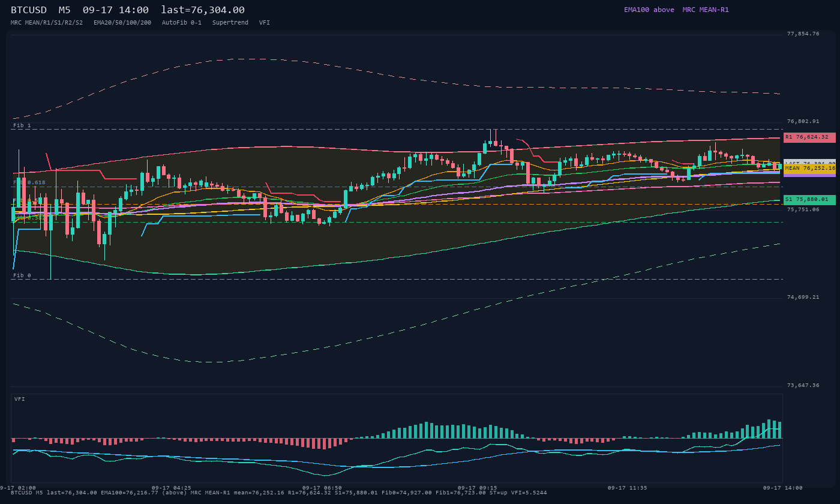Viewport: 840px width, 504px height.
Task: Select the "Fib 0.618" level label
Action: [x=29, y=183]
